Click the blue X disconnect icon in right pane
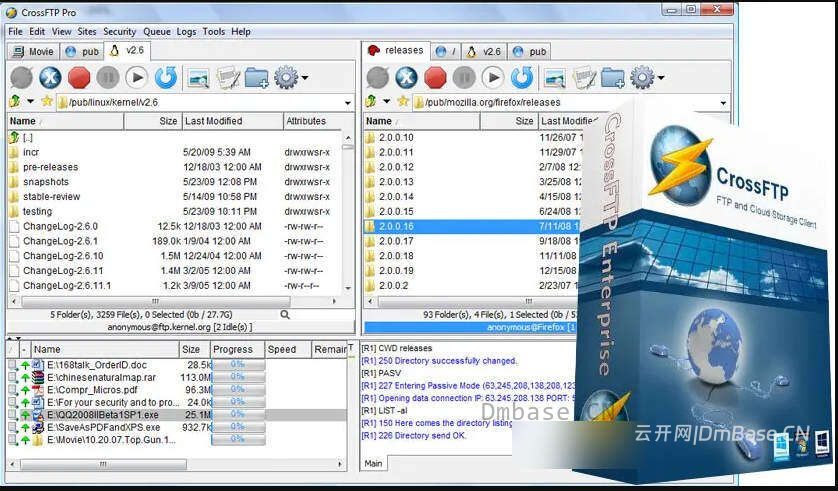This screenshot has height=491, width=838. 406,78
